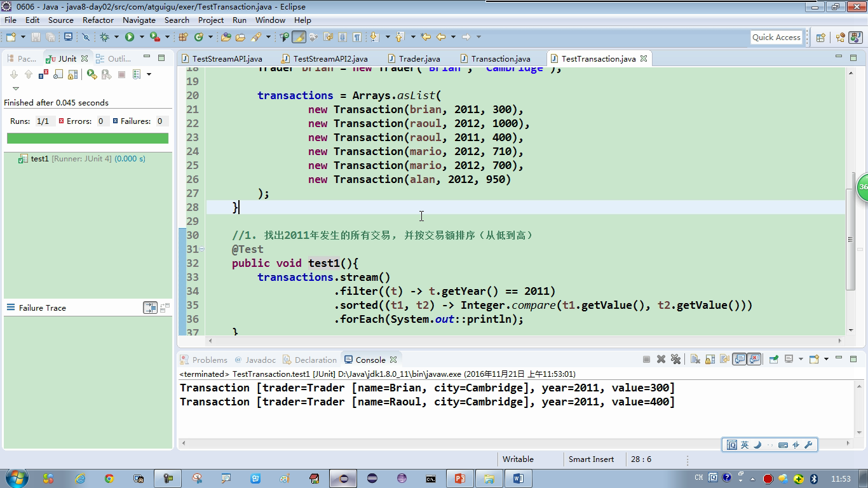Open the JUnit Test Run History dropdown arrow
The height and width of the screenshot is (488, 868).
point(149,74)
